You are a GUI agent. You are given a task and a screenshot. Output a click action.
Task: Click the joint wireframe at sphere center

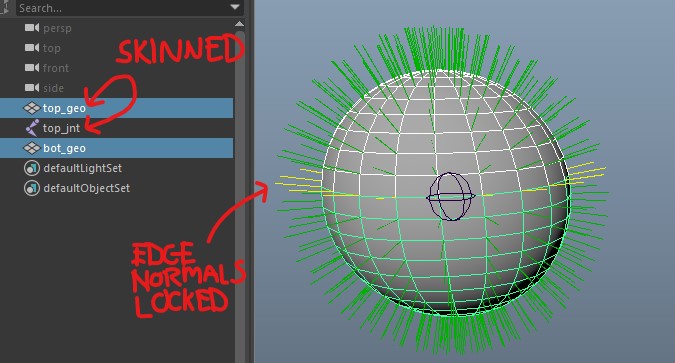click(x=450, y=196)
